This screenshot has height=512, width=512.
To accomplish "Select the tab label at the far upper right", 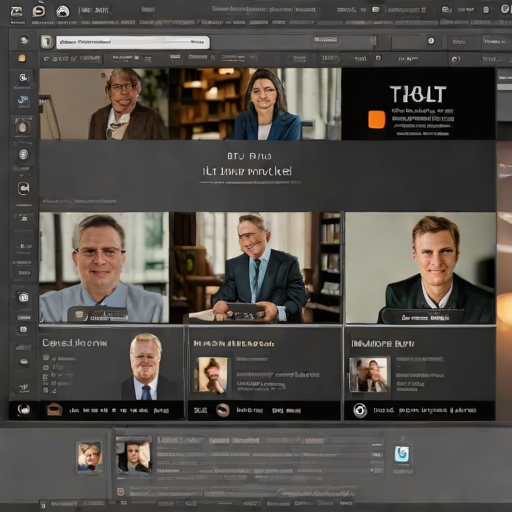I will pos(496,42).
